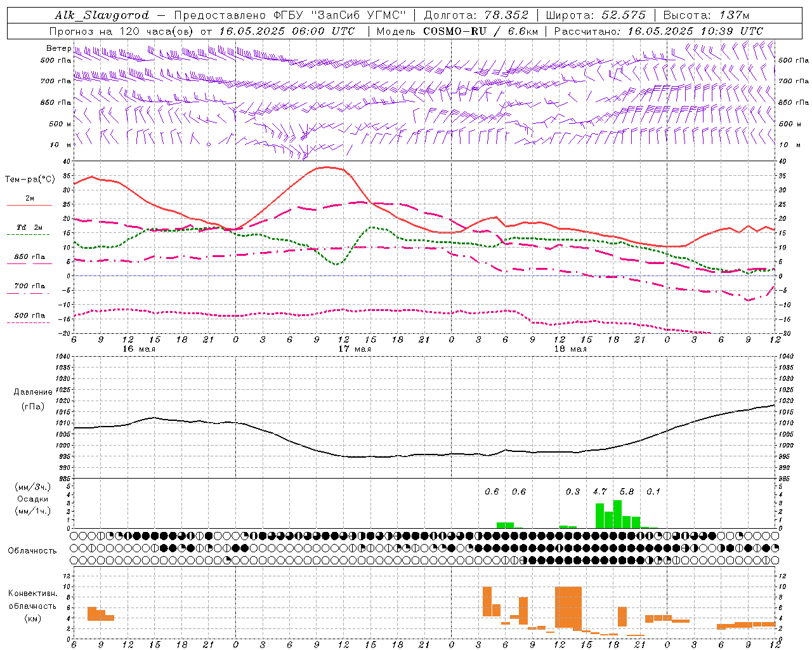
Task: Click the (км) unit label
Action: pos(33,618)
